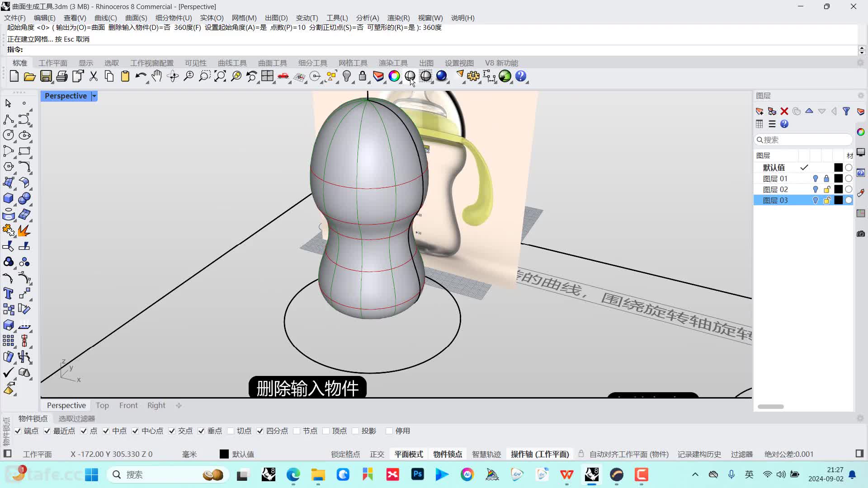Click the move layer up arrow icon

coord(809,111)
